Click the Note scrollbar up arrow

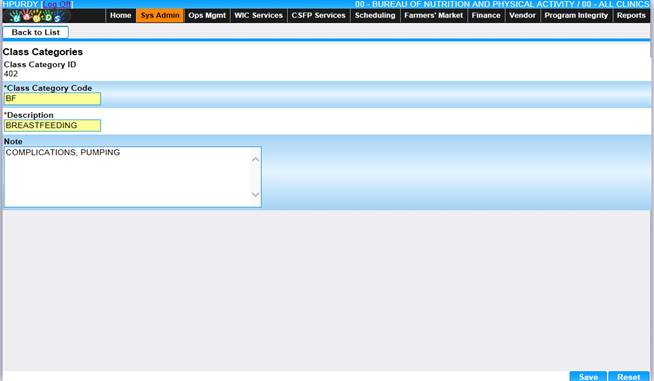pyautogui.click(x=256, y=159)
